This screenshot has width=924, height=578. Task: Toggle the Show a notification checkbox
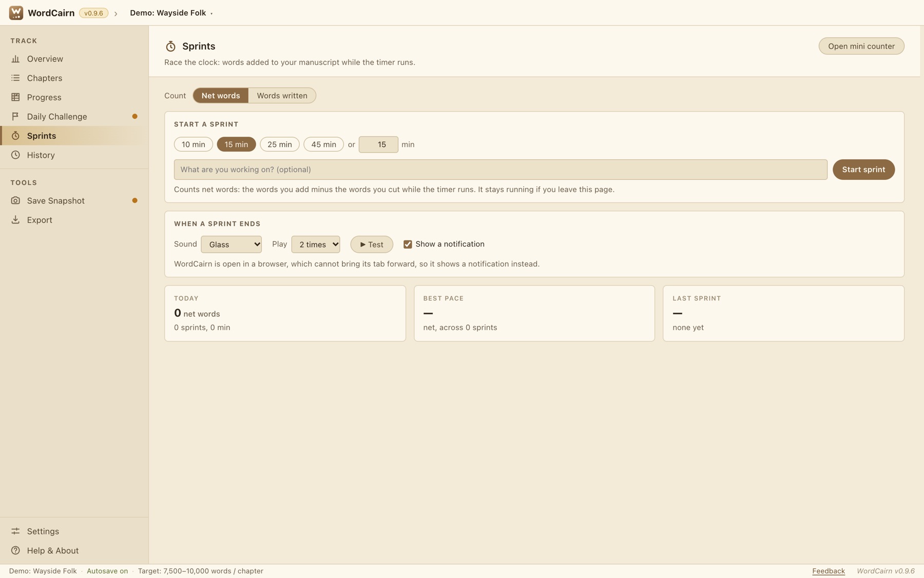[x=408, y=245]
